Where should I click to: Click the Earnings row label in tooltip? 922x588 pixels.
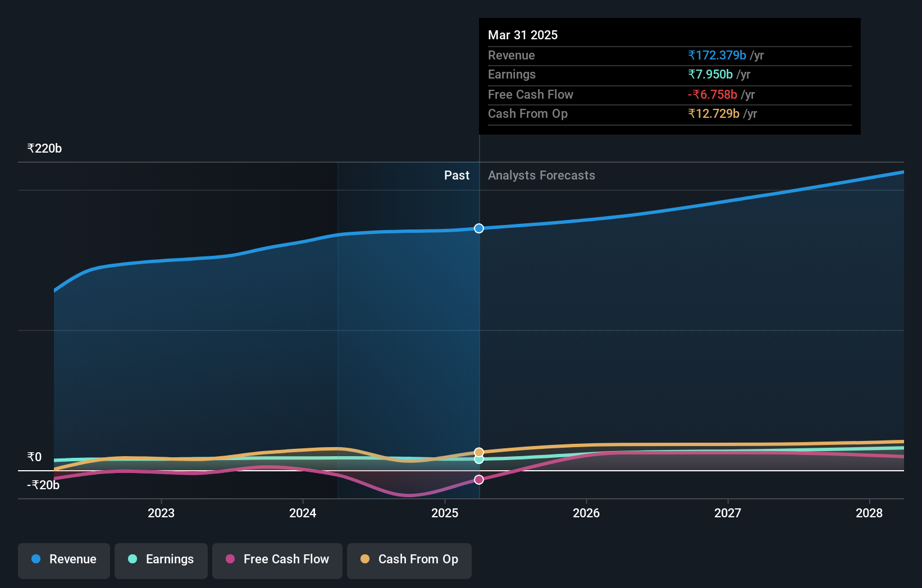tap(512, 74)
